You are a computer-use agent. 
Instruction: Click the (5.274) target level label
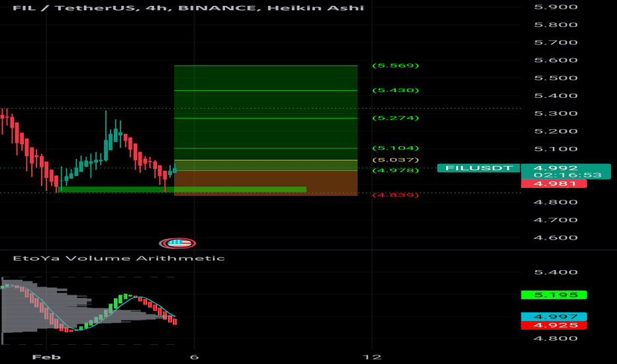(395, 118)
